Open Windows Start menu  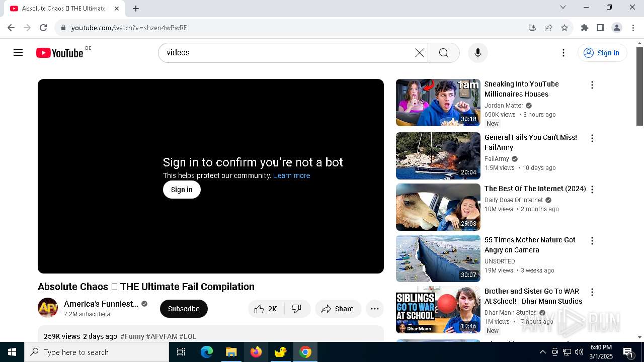(12, 352)
